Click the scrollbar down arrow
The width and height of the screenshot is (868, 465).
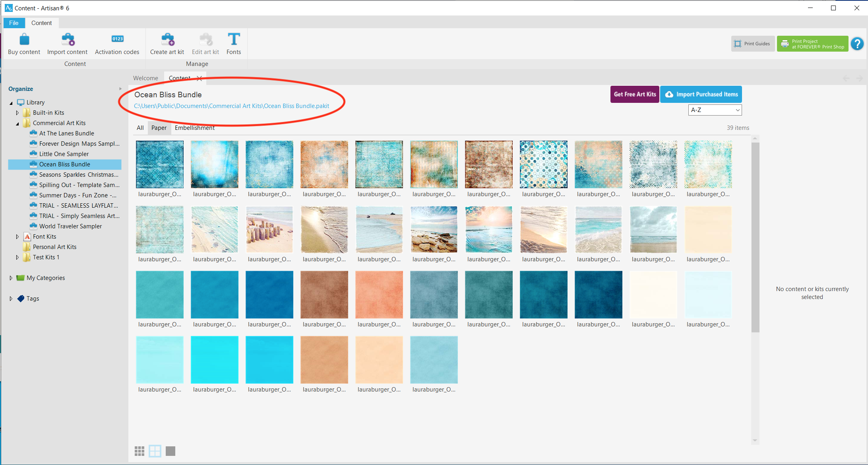[x=755, y=440]
